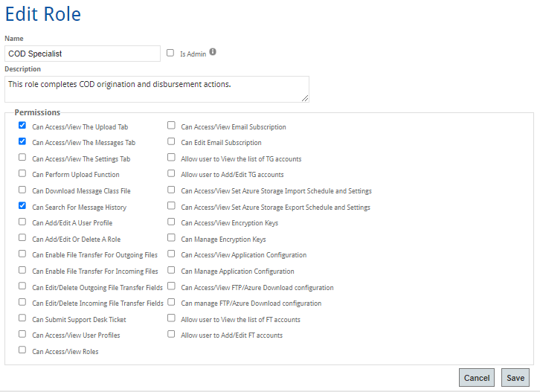Check Can Access/View Roles permission
The height and width of the screenshot is (392, 540).
[22, 350]
